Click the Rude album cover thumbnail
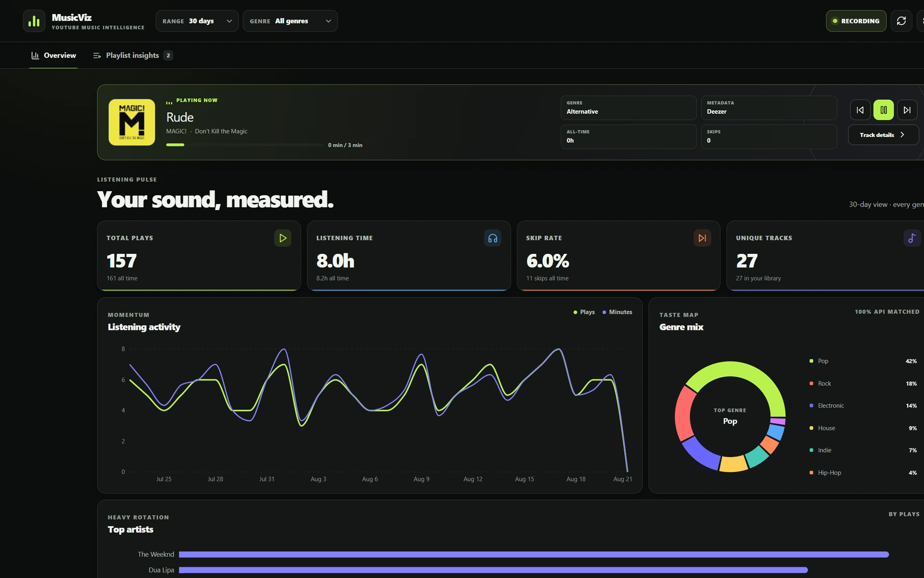 pos(132,122)
